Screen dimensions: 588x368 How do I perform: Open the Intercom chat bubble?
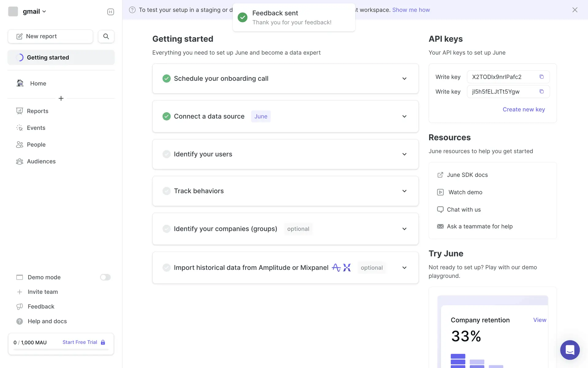(x=570, y=350)
